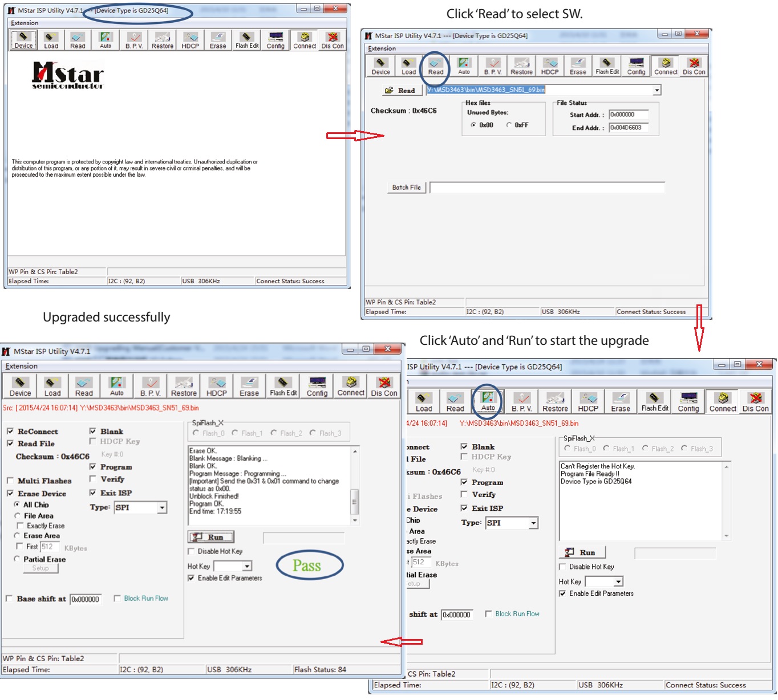The image size is (778, 700).
Task: Click Run button in the Pass result window
Action: coord(210,537)
